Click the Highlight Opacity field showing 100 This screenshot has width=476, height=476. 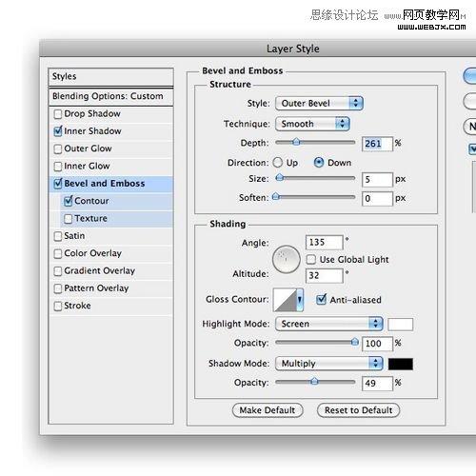tap(377, 344)
